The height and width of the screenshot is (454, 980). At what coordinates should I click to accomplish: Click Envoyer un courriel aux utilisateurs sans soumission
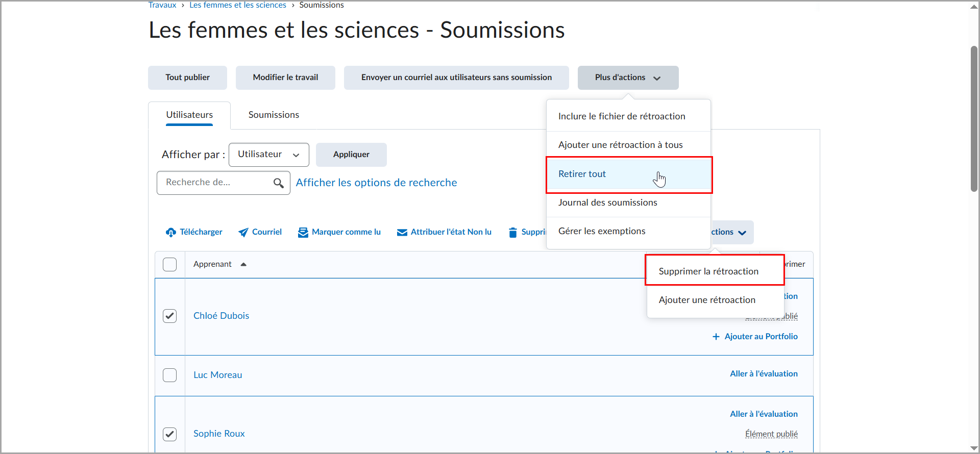point(456,78)
